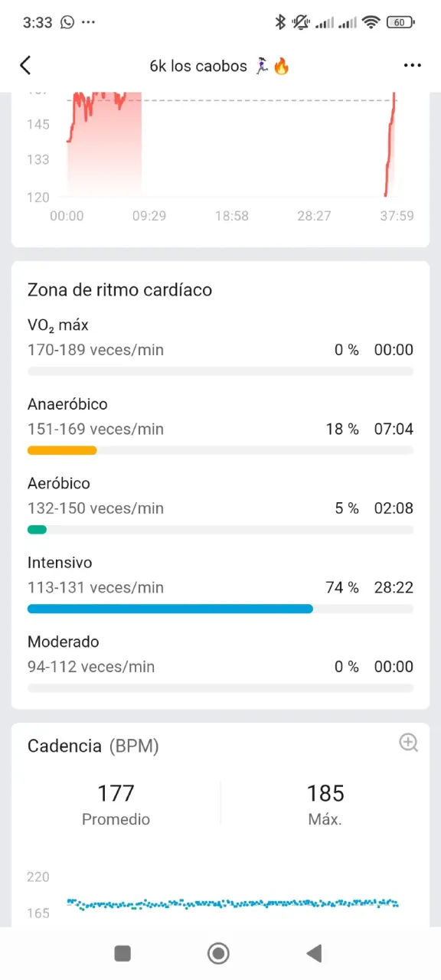The image size is (441, 980).
Task: Tap the Android circular home button
Action: point(219,953)
